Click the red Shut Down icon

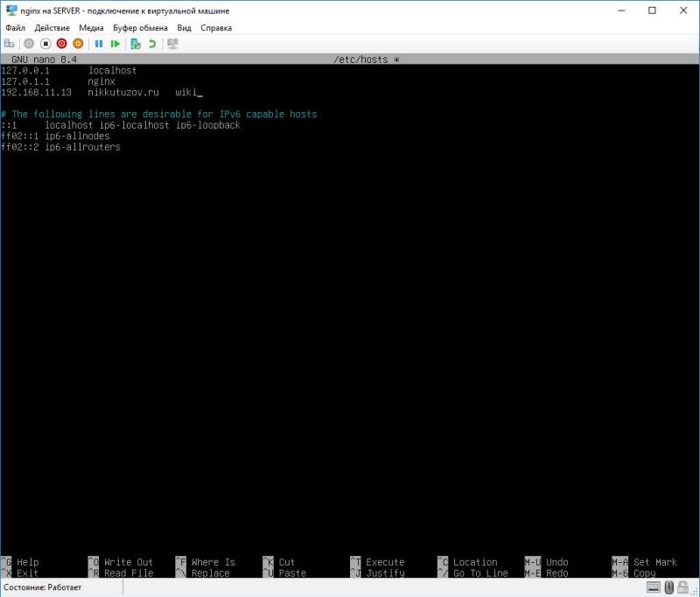tap(59, 44)
